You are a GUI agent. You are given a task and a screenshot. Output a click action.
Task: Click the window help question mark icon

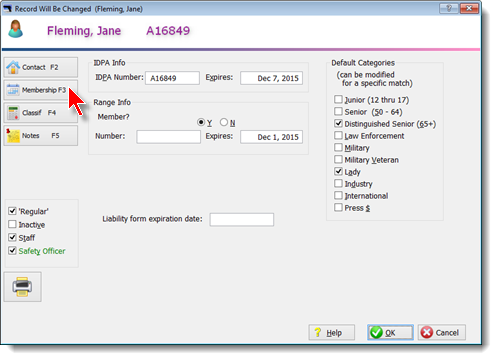[x=449, y=8]
